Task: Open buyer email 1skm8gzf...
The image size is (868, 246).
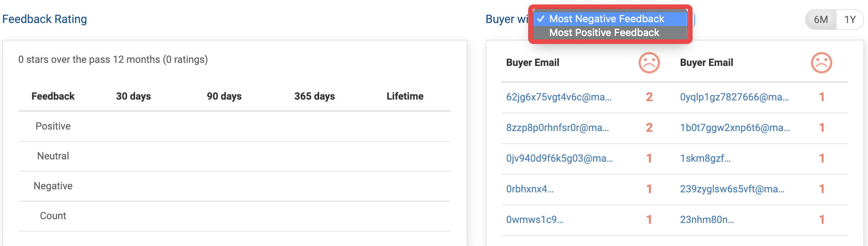Action: tap(705, 158)
